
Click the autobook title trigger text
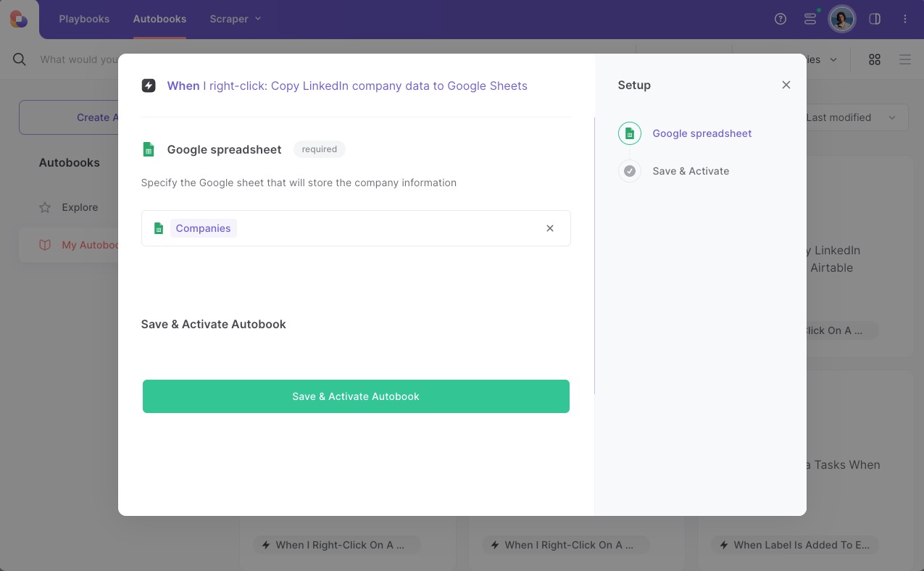347,86
